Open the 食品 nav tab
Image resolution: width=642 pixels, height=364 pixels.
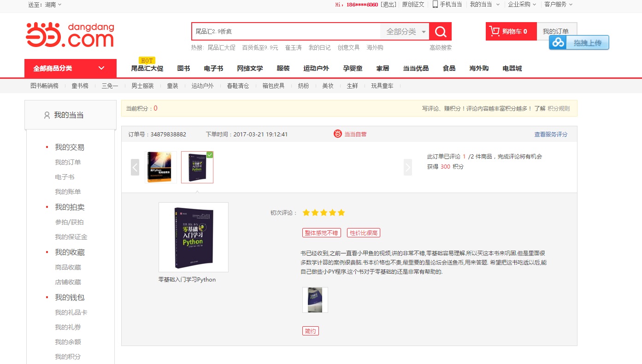(x=449, y=68)
